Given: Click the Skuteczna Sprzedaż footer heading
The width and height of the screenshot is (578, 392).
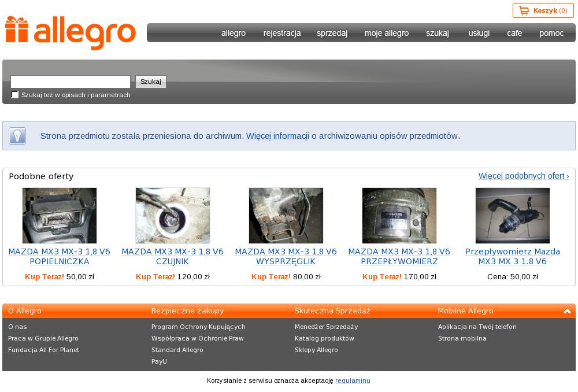Looking at the screenshot, I should [332, 311].
